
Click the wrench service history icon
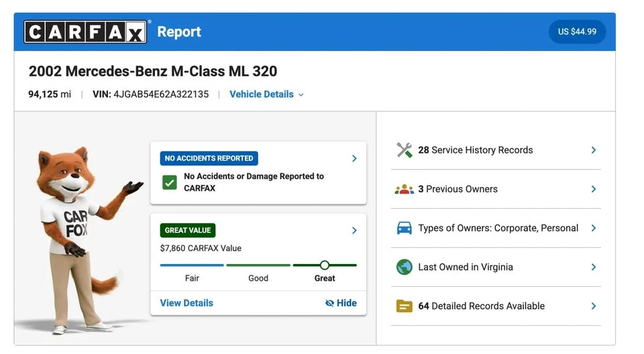pyautogui.click(x=404, y=150)
